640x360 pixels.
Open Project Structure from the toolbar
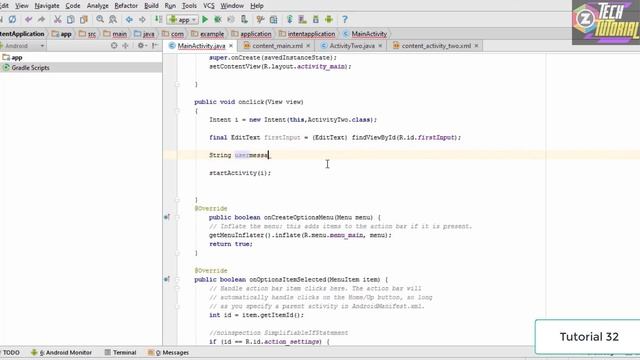coord(273,19)
